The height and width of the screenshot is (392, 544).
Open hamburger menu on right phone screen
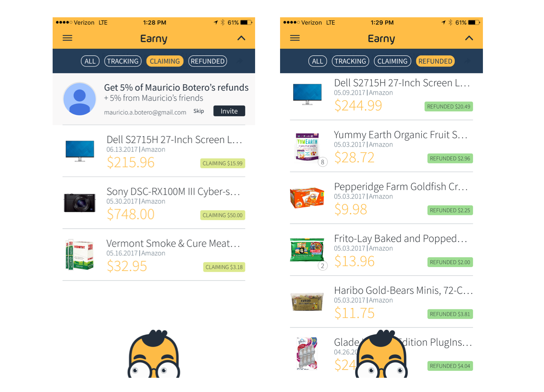coord(295,38)
